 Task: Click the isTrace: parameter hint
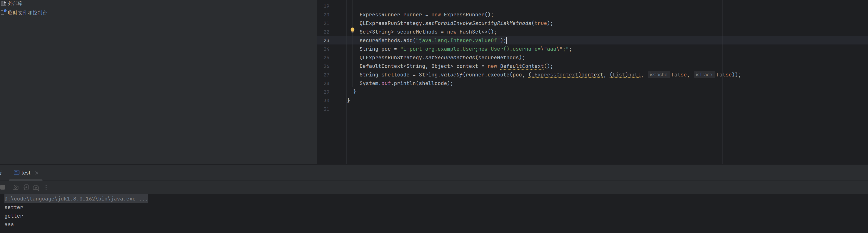coord(704,75)
